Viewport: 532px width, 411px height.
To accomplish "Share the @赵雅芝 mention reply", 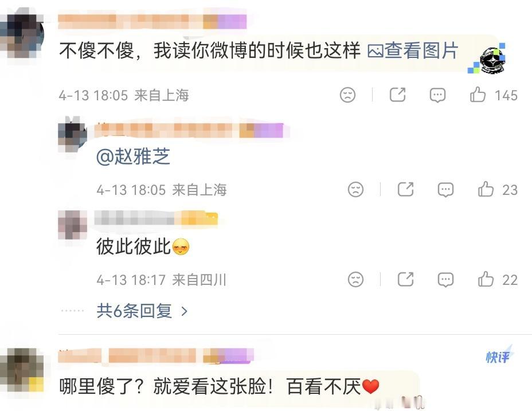I will 405,189.
